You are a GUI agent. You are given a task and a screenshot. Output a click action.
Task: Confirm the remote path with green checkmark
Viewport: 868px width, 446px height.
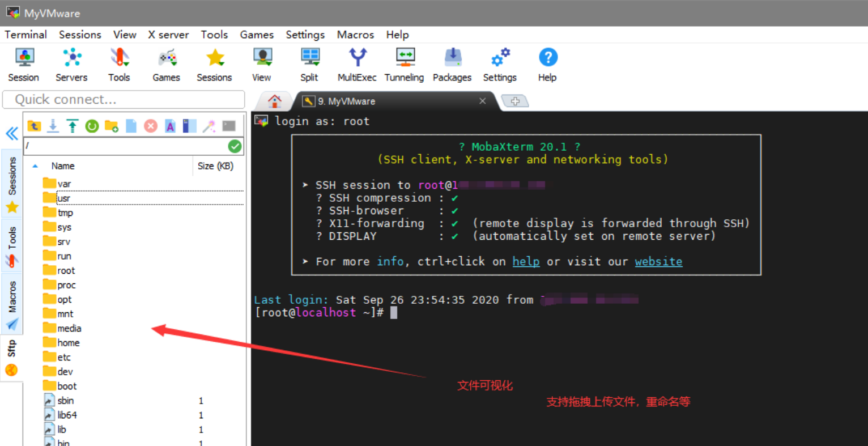point(235,146)
